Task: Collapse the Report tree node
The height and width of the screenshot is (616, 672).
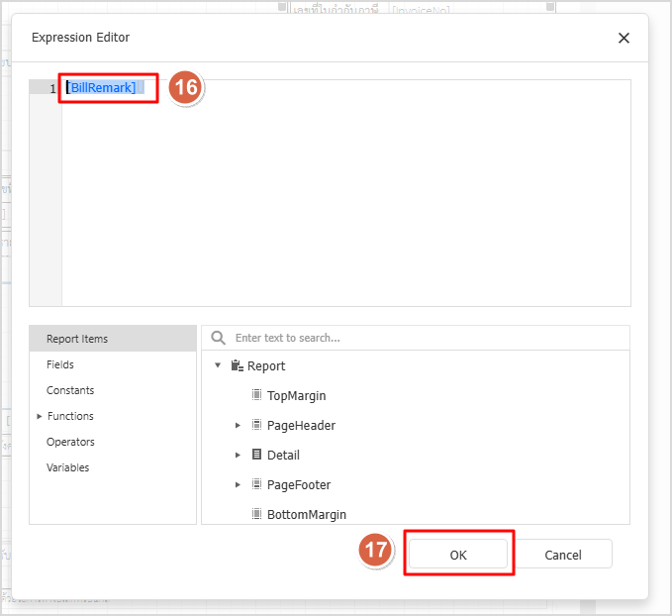Action: (x=218, y=365)
